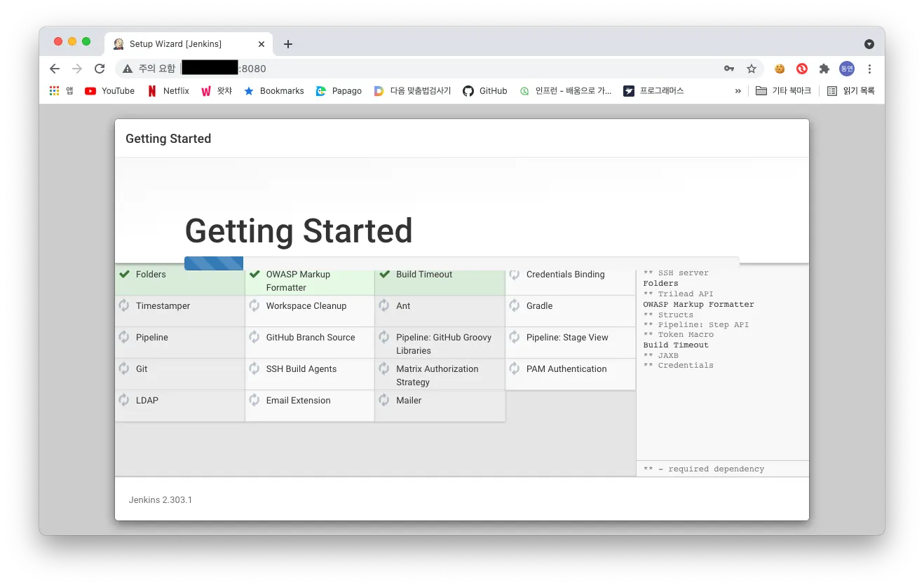Click the '** Pipeline: Step API' log line

click(x=696, y=325)
